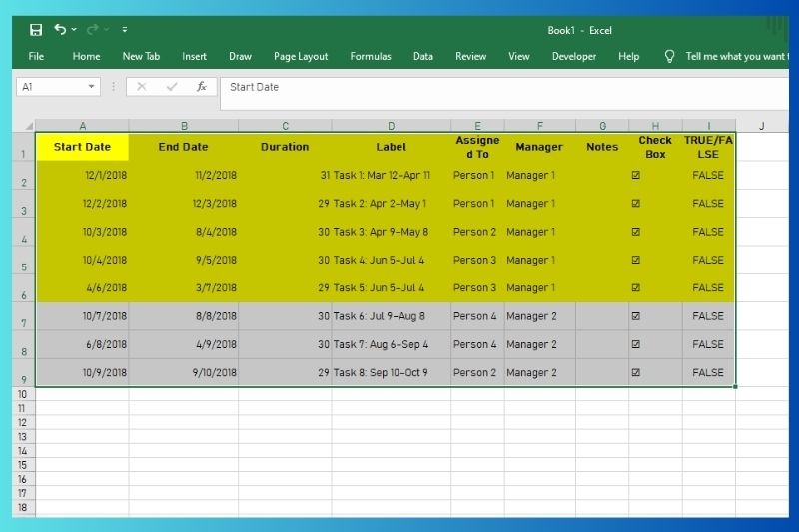Open the File menu
The width and height of the screenshot is (799, 532).
(x=36, y=56)
